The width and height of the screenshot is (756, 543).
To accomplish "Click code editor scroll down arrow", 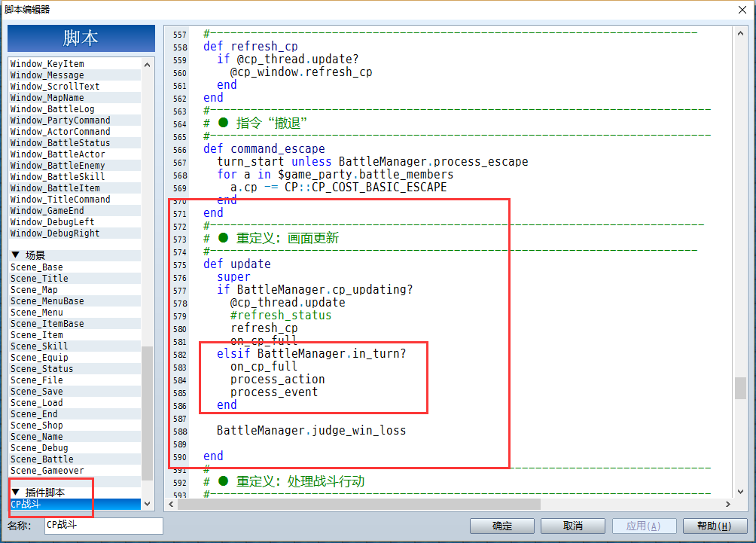I will pyautogui.click(x=740, y=491).
